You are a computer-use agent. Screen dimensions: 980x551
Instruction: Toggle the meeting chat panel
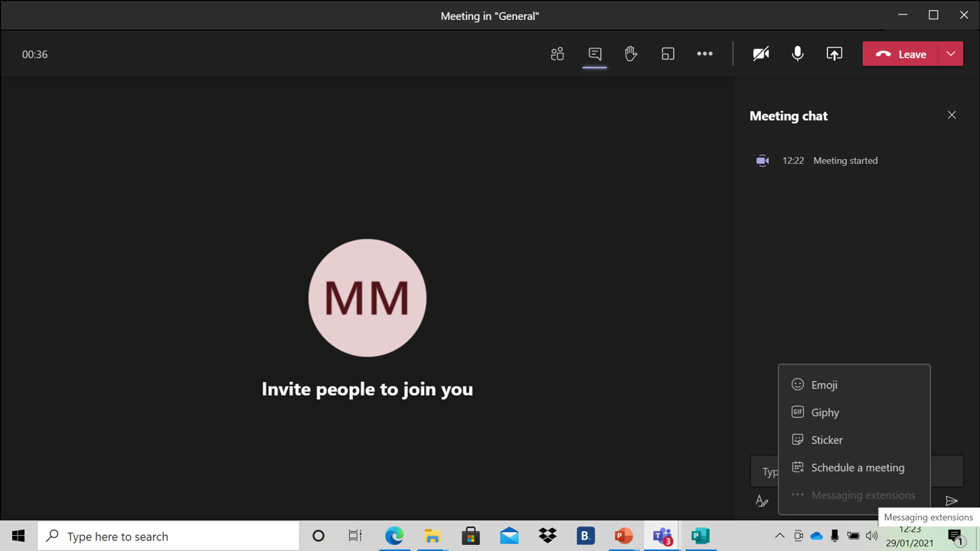click(595, 54)
